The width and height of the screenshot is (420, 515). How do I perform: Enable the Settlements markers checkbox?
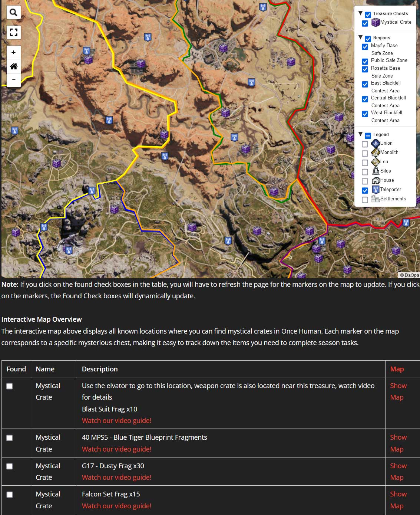coord(365,200)
